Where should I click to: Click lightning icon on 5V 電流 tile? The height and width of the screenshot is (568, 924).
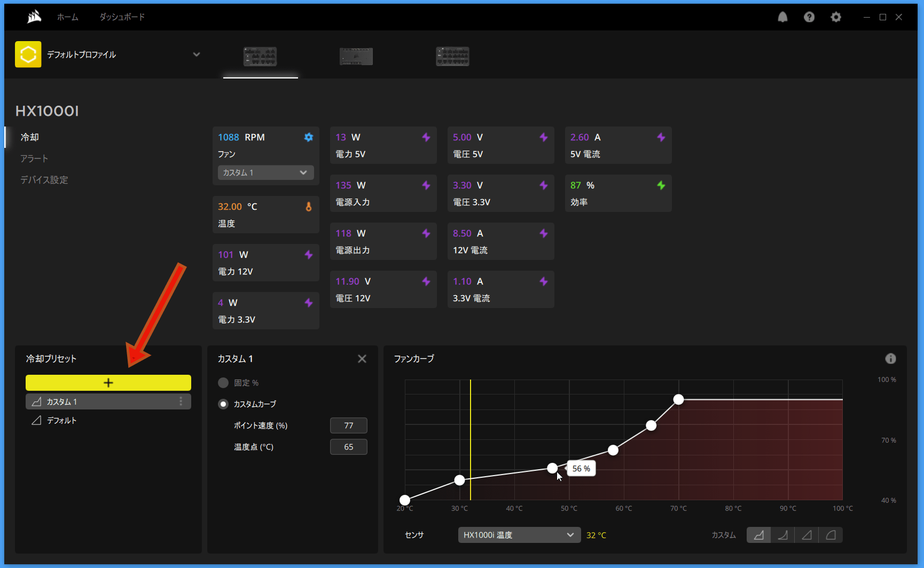click(x=661, y=137)
